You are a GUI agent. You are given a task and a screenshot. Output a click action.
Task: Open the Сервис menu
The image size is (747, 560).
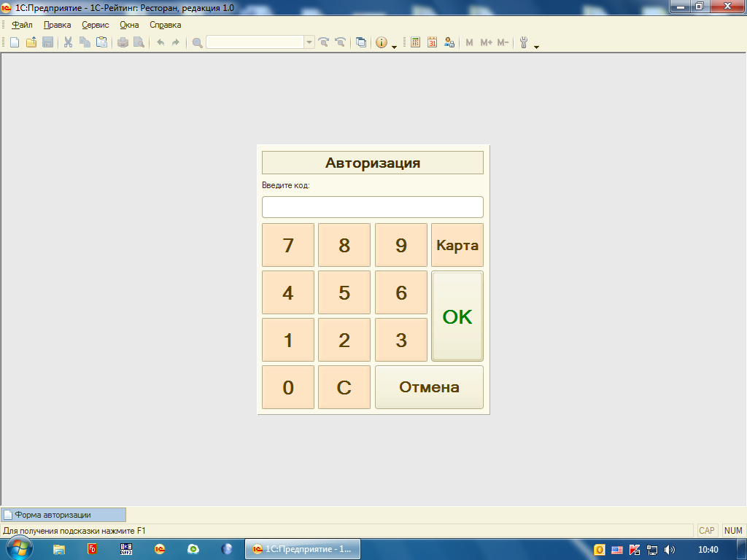click(95, 25)
